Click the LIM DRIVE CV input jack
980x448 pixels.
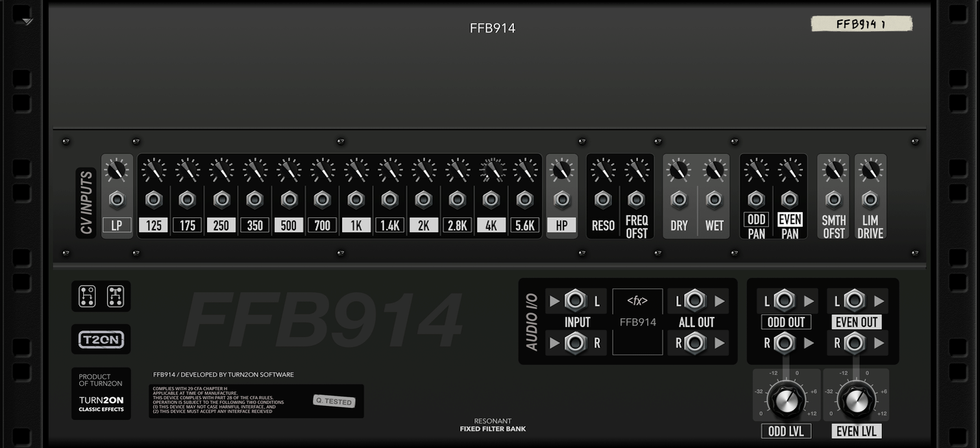[x=870, y=199]
